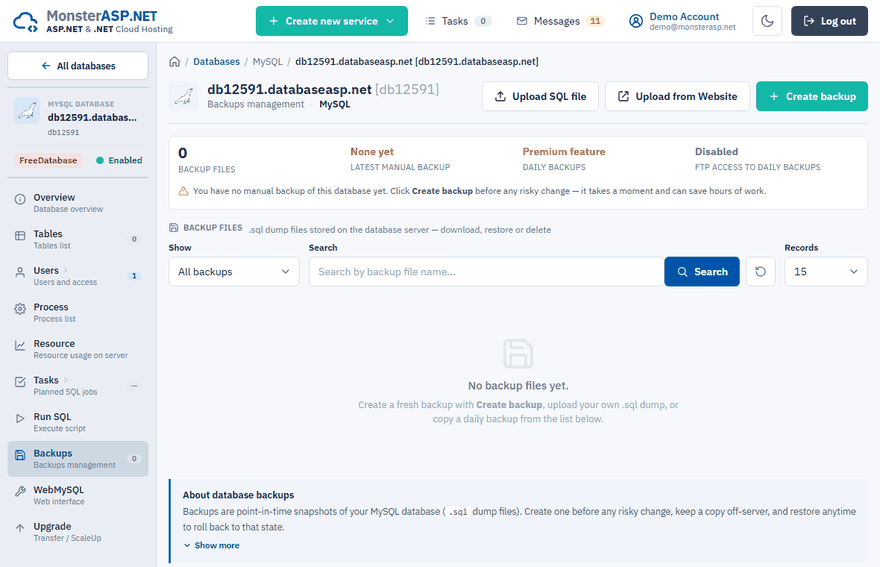Click the warning triangle icon in backup notice
The height and width of the screenshot is (567, 880).
pos(184,191)
